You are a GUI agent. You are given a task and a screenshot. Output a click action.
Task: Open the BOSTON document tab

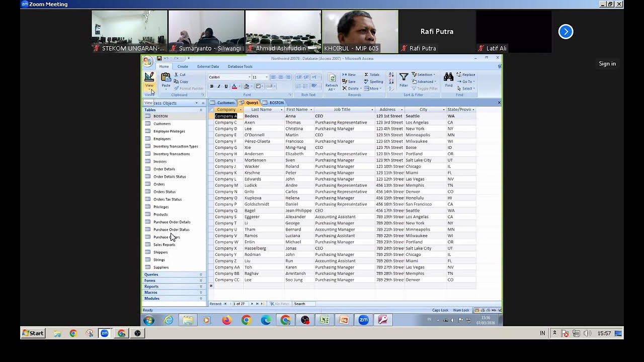pos(274,103)
